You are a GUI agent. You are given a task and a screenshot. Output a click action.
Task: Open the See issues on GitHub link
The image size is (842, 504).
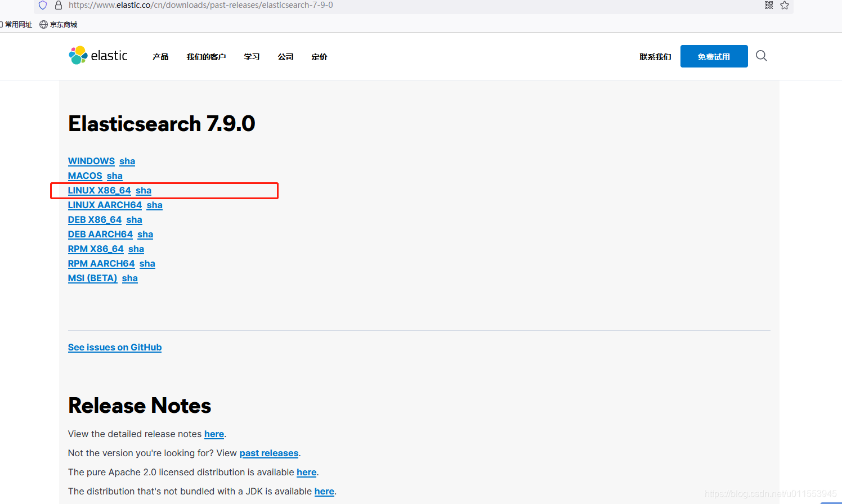(114, 347)
